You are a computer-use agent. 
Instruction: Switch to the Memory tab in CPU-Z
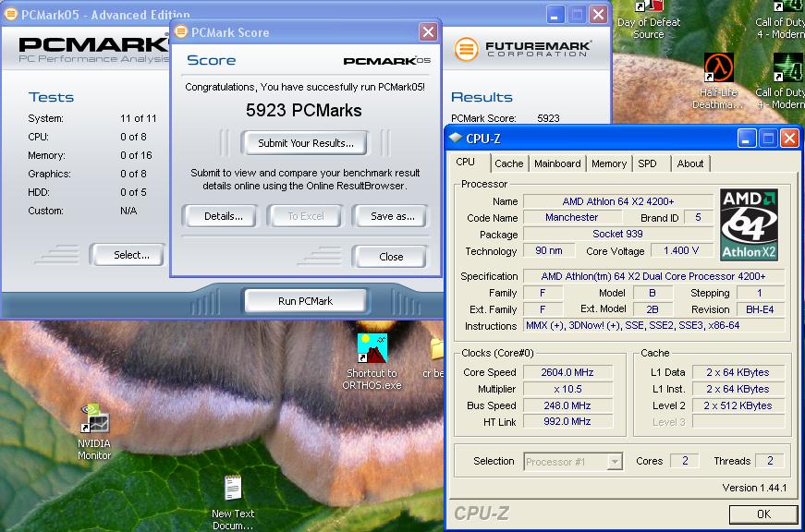tap(609, 163)
